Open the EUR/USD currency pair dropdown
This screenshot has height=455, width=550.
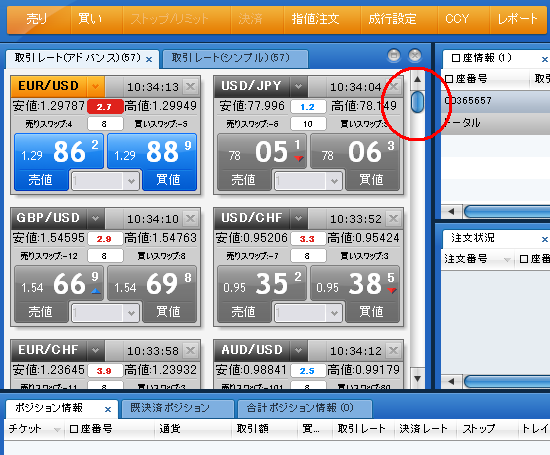click(95, 86)
